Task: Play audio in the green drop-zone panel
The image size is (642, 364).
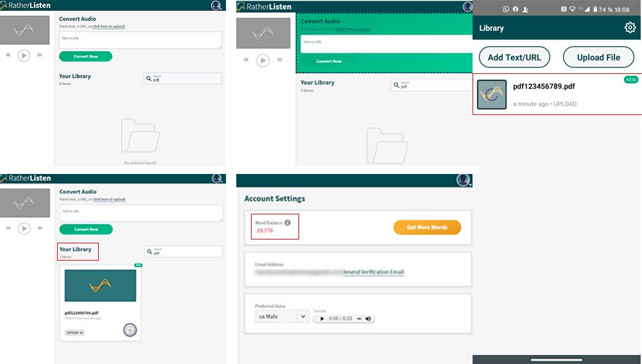Action: [263, 60]
